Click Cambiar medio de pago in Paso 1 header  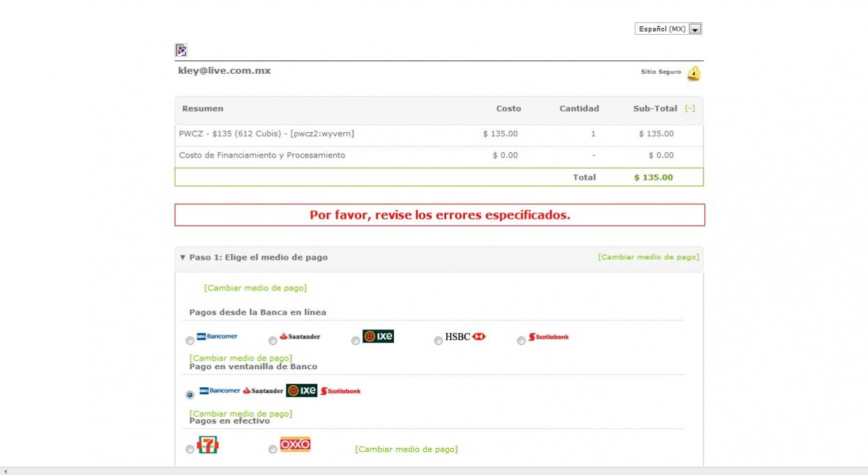tap(648, 257)
